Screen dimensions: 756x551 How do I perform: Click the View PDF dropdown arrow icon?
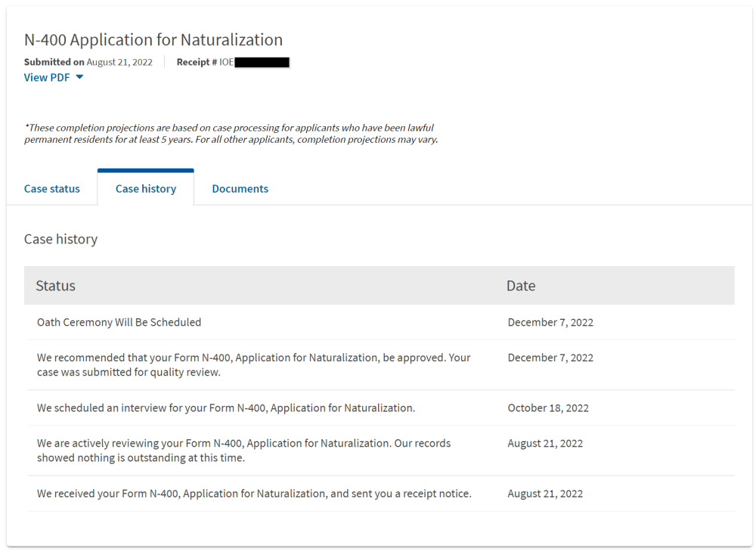tap(79, 77)
